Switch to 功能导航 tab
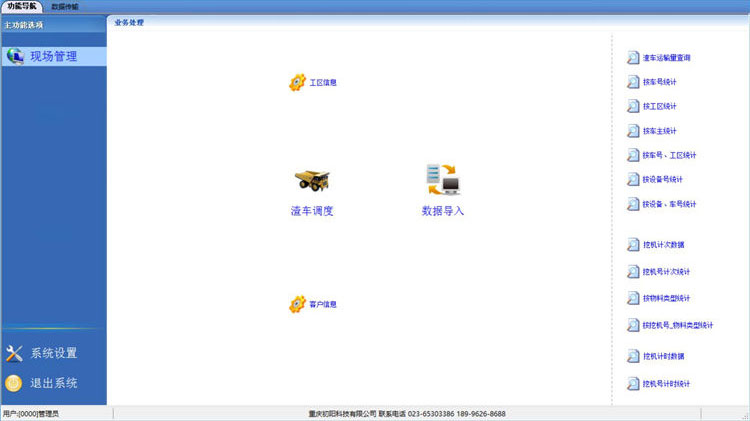Viewport: 750px width, 421px height. pos(21,6)
